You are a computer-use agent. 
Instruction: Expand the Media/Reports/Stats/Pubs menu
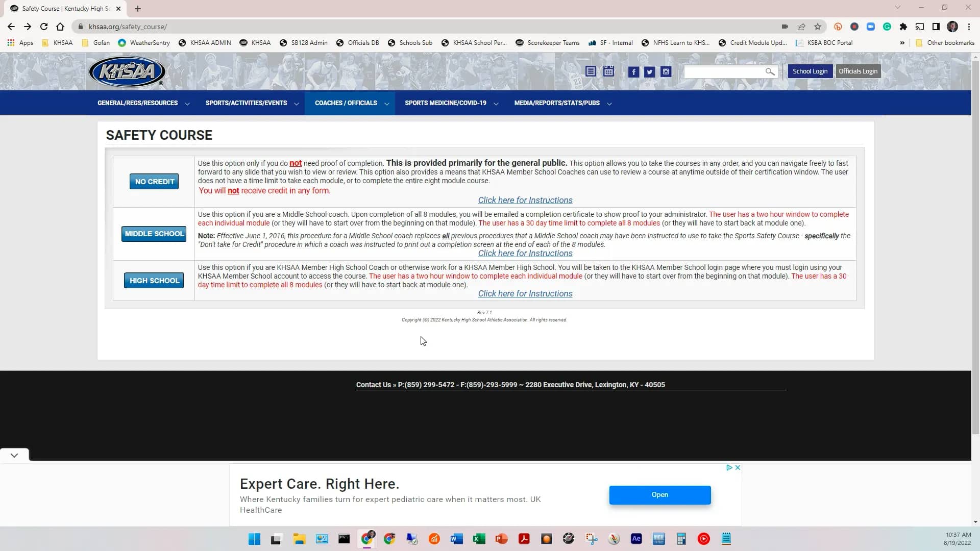click(x=563, y=103)
